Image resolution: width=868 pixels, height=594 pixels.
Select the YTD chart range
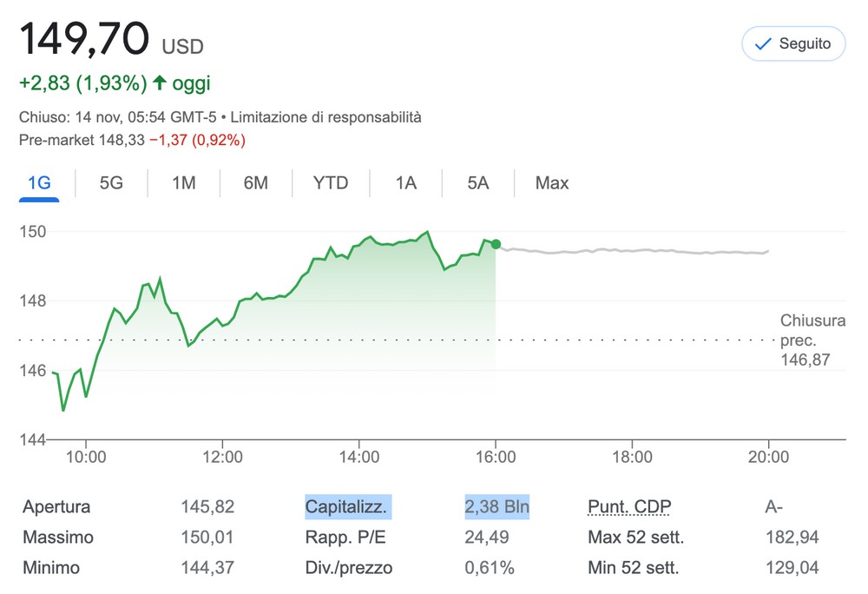click(x=330, y=182)
